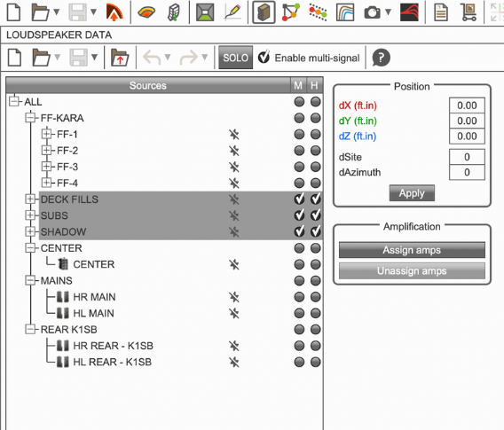Image resolution: width=504 pixels, height=430 pixels.
Task: Collapse the MAINS group
Action: tap(30, 280)
